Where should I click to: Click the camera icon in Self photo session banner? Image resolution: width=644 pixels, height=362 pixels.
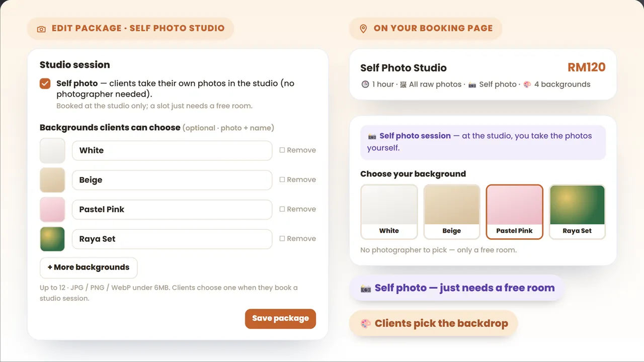(372, 136)
